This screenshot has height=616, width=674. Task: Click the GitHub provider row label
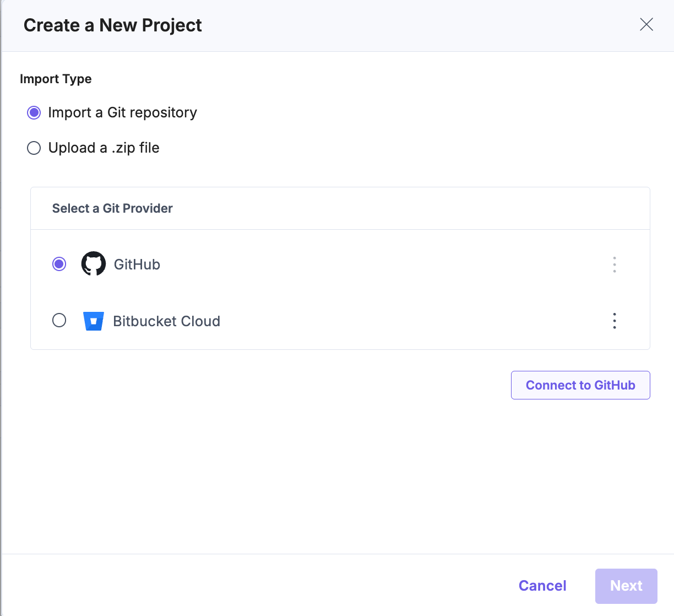pos(137,264)
